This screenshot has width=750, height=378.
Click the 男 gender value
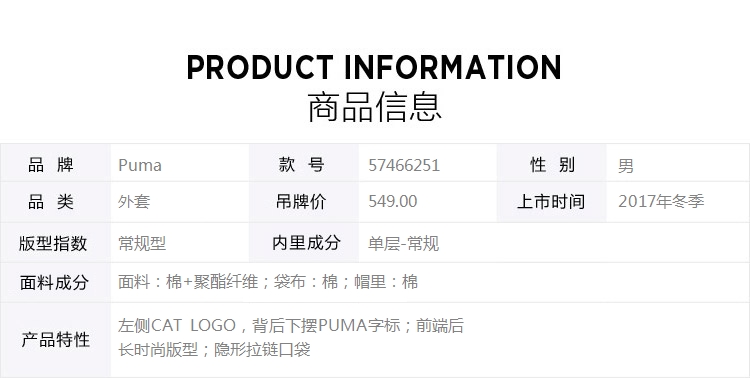626,166
